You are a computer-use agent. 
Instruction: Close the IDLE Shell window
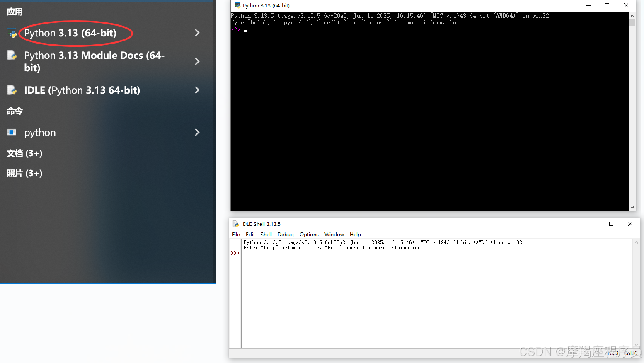pyautogui.click(x=630, y=224)
